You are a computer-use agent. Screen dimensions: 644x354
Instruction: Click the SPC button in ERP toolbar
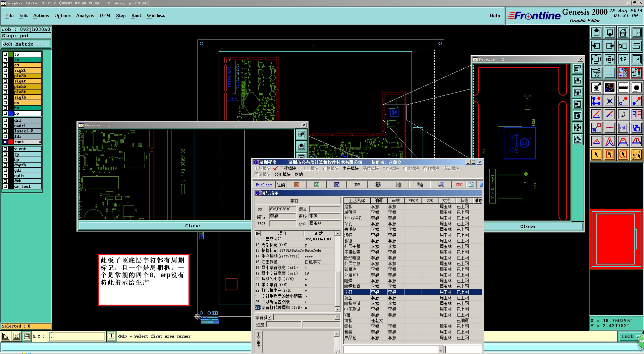(x=459, y=185)
